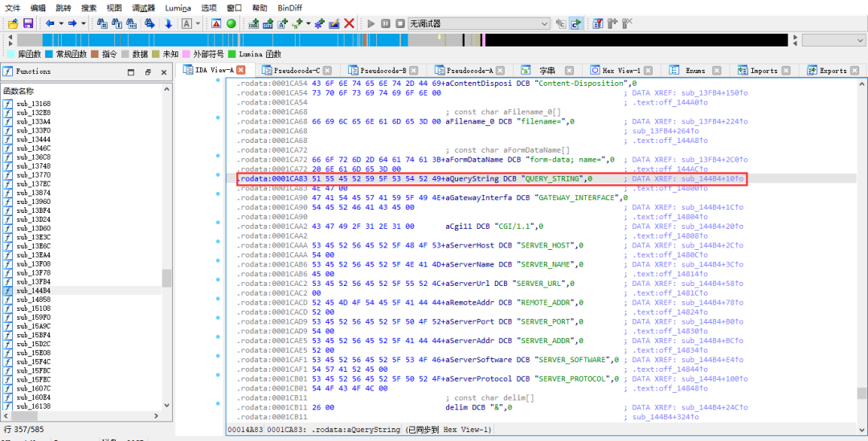This screenshot has width=868, height=441.
Task: Click the Functions list vertical scrollbar thumb
Action: [x=166, y=278]
